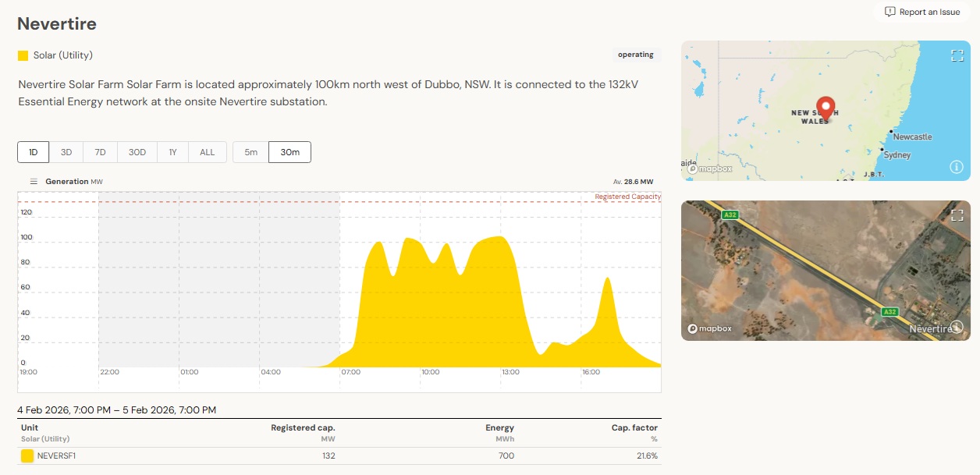Choose the 30D time range

pyautogui.click(x=137, y=152)
